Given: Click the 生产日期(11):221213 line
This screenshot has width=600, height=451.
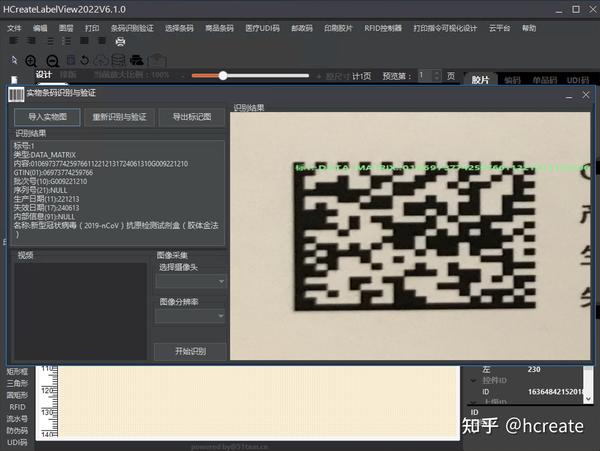Looking at the screenshot, I should (46, 199).
